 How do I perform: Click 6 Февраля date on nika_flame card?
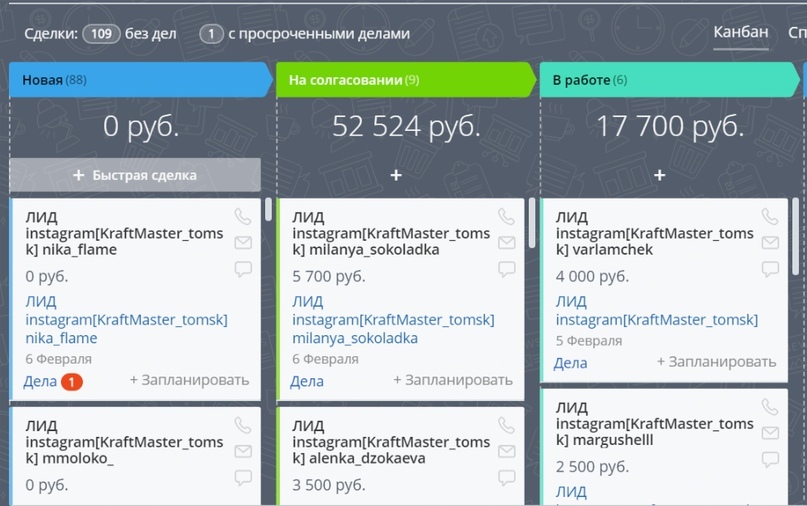[x=59, y=359]
